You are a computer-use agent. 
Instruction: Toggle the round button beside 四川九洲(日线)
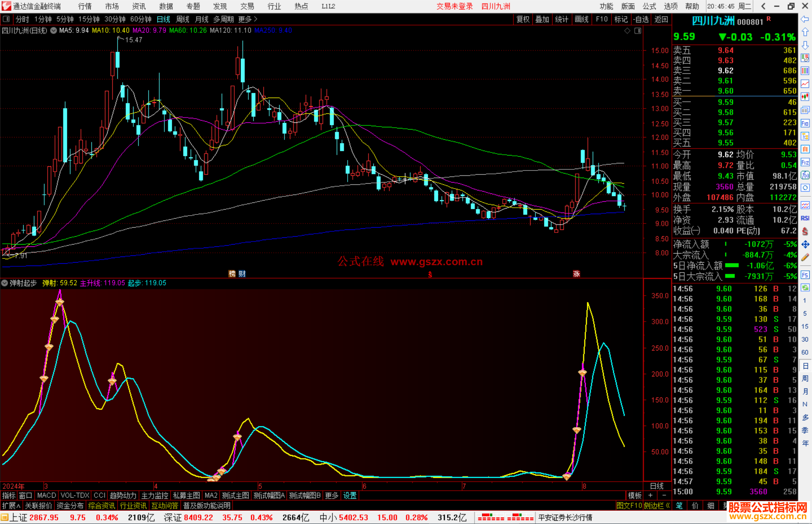pos(54,30)
